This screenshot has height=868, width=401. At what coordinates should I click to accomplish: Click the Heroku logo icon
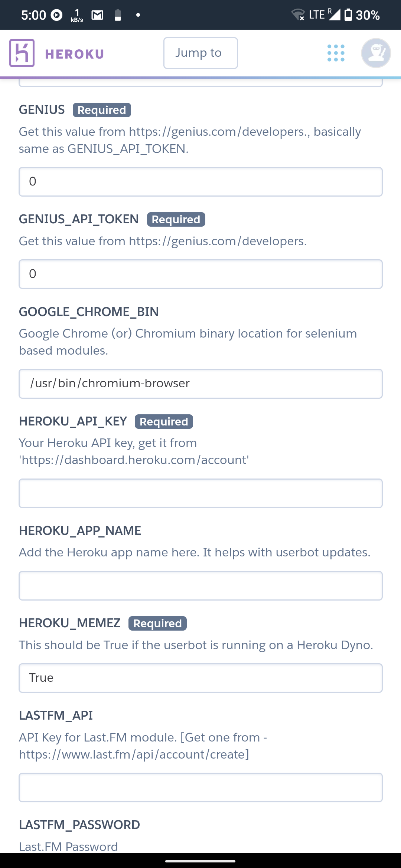click(22, 53)
